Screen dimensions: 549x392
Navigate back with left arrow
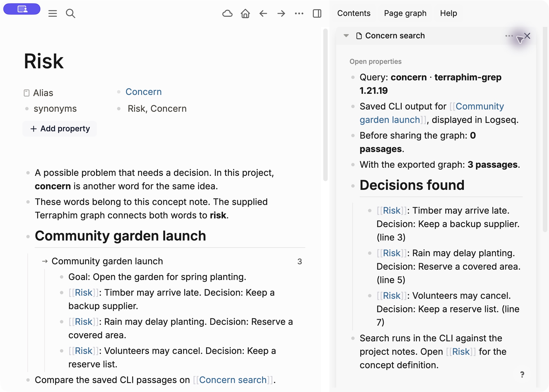(263, 13)
